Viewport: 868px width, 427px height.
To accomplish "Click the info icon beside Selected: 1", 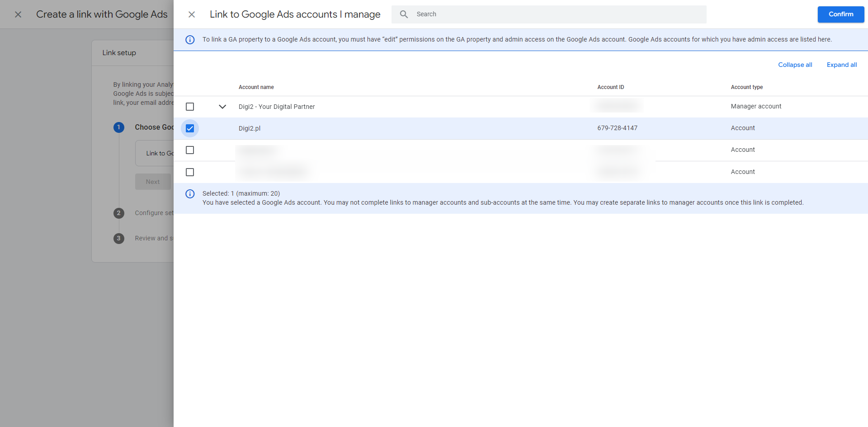I will click(190, 194).
